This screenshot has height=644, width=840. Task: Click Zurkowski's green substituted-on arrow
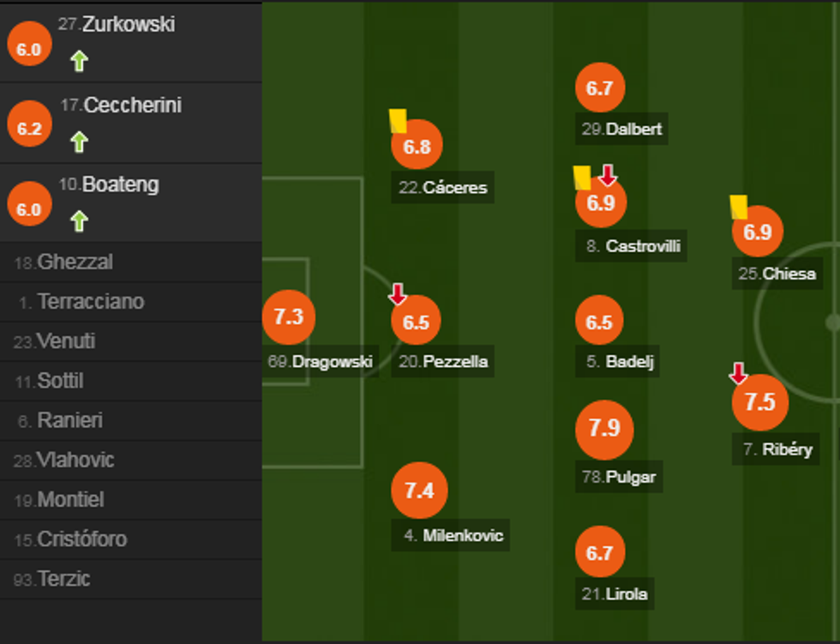(79, 61)
